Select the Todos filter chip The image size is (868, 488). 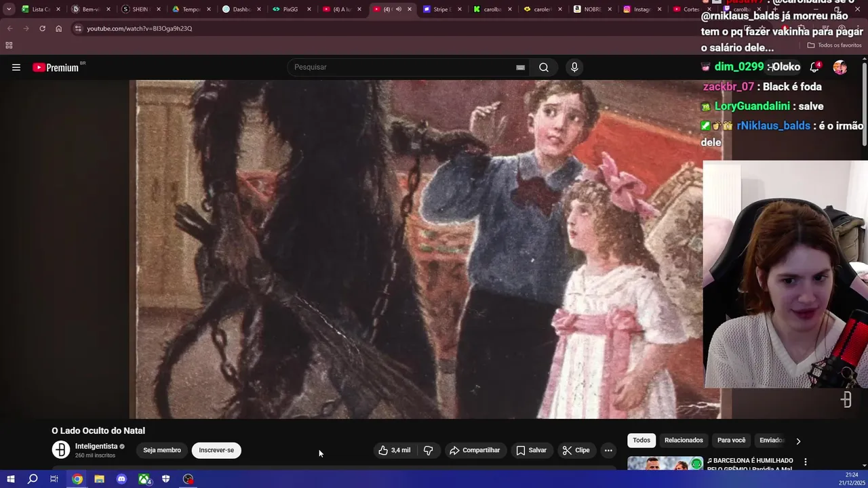(642, 440)
